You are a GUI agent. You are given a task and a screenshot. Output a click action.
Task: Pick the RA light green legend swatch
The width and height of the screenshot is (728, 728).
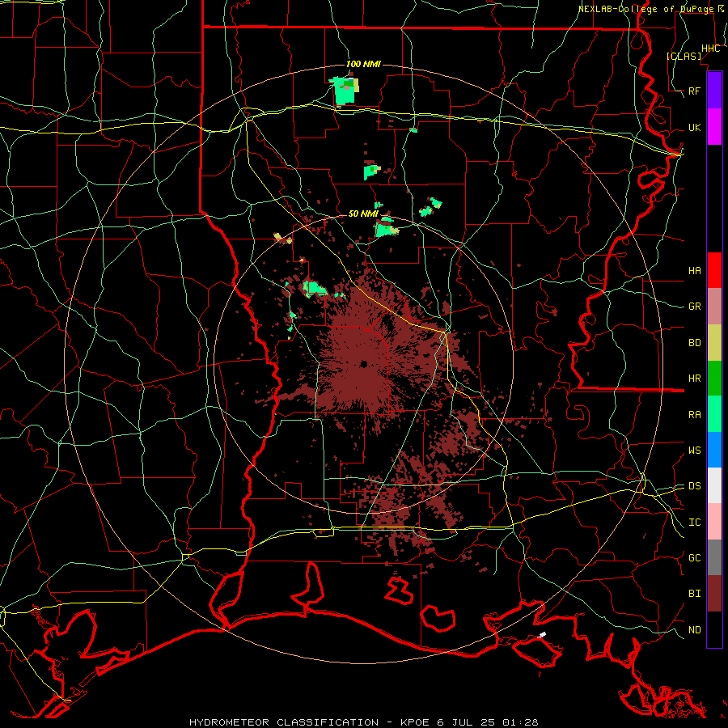click(x=714, y=414)
